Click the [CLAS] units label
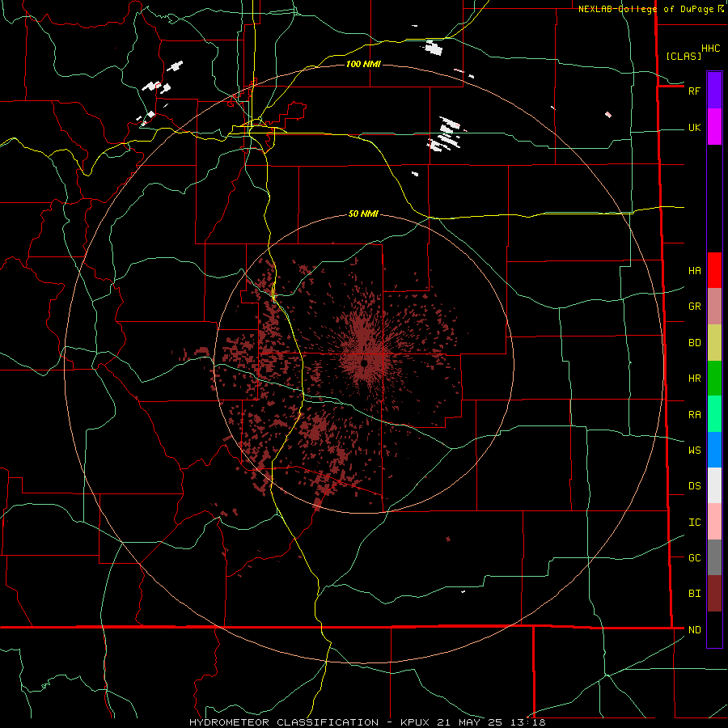 (684, 56)
